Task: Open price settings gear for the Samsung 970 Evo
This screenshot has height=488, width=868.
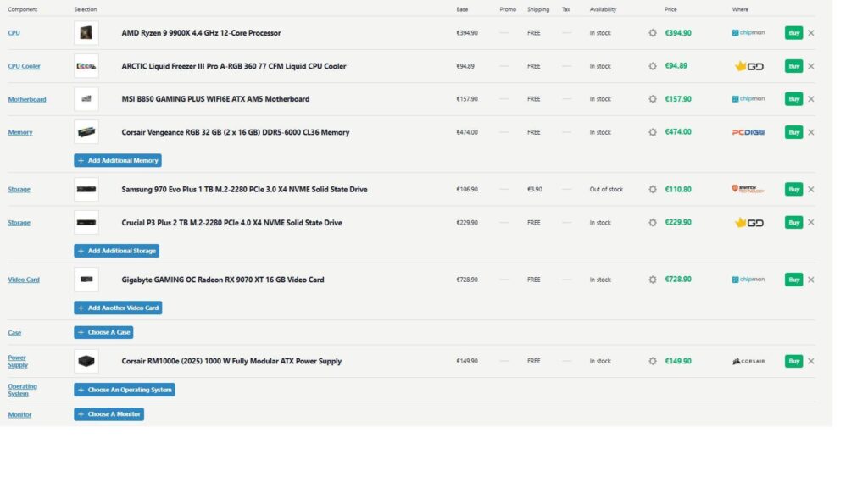Action: [652, 189]
